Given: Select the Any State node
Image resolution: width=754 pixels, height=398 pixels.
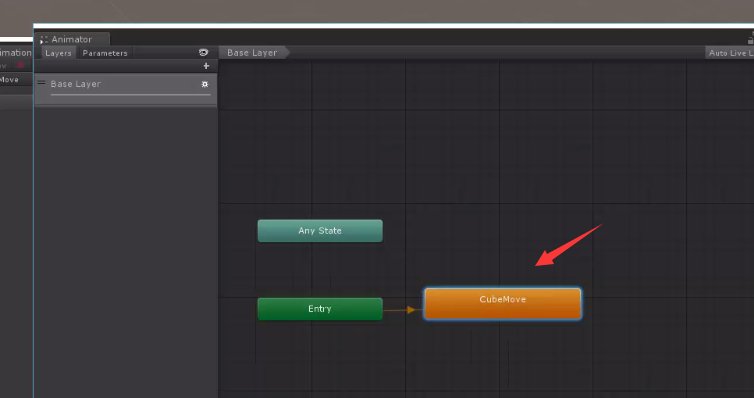Looking at the screenshot, I should pos(320,231).
